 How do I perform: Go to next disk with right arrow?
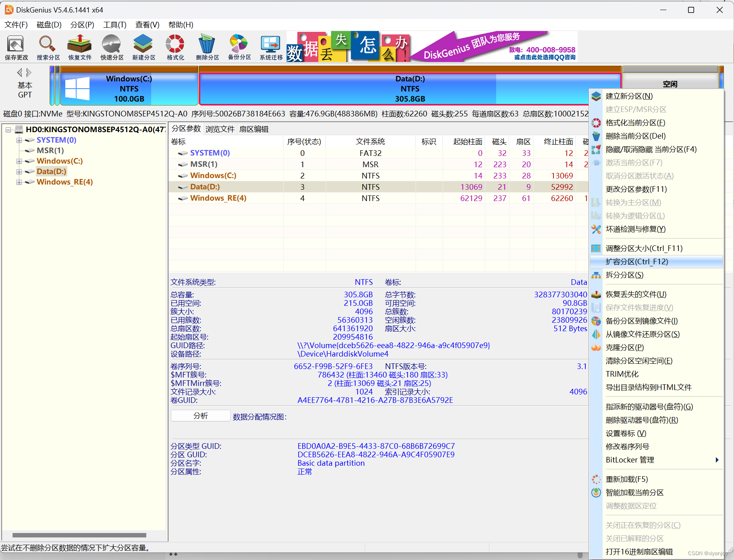(x=29, y=73)
